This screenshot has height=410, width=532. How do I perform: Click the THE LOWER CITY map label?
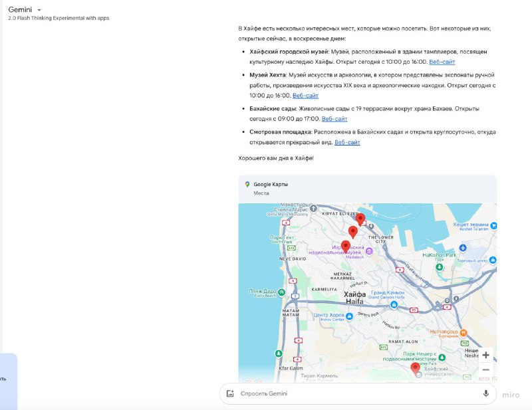coord(380,239)
